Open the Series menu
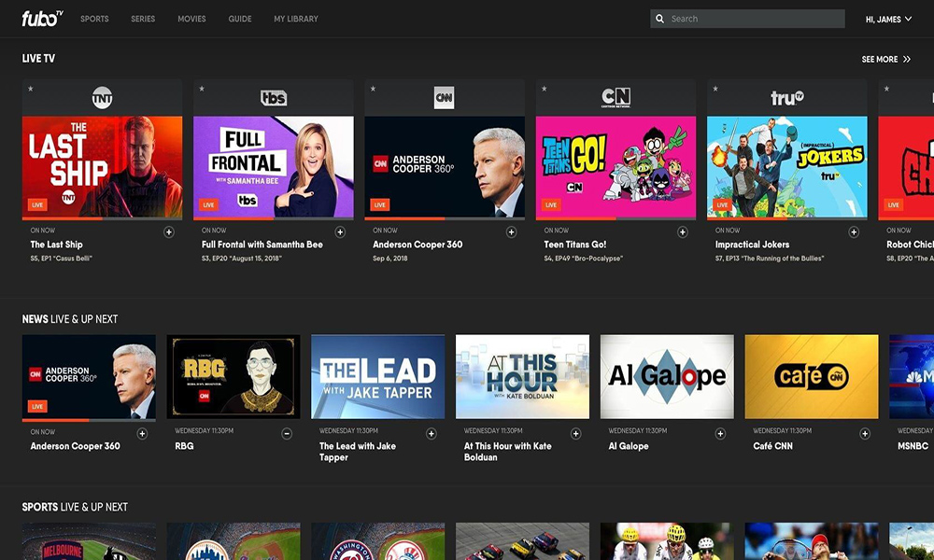The width and height of the screenshot is (934, 560). click(x=143, y=19)
